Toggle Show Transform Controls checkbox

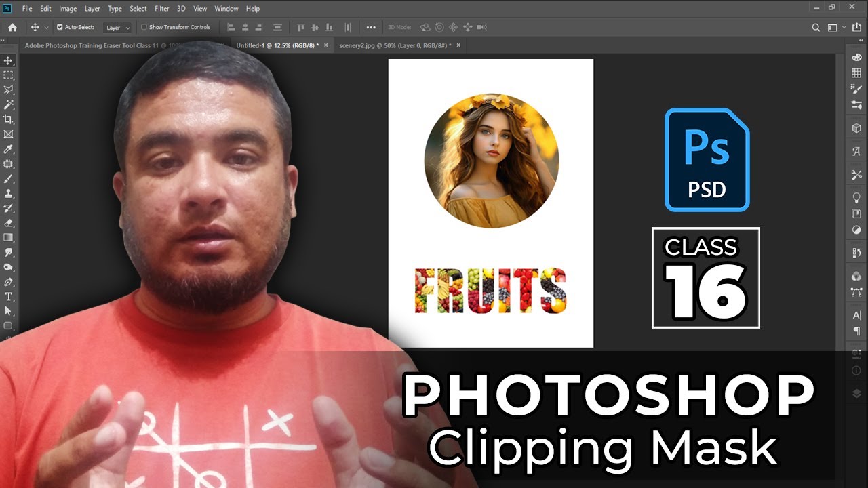click(x=144, y=28)
